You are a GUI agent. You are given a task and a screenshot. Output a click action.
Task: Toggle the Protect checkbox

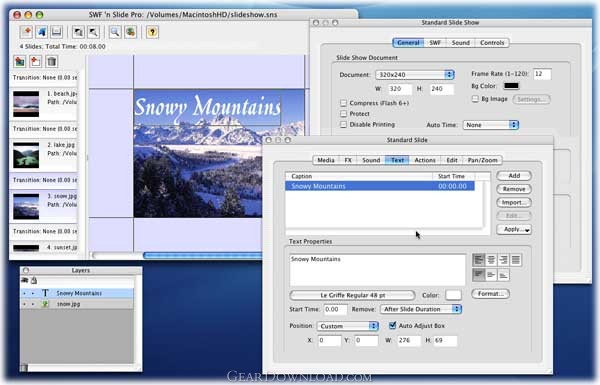pyautogui.click(x=343, y=114)
